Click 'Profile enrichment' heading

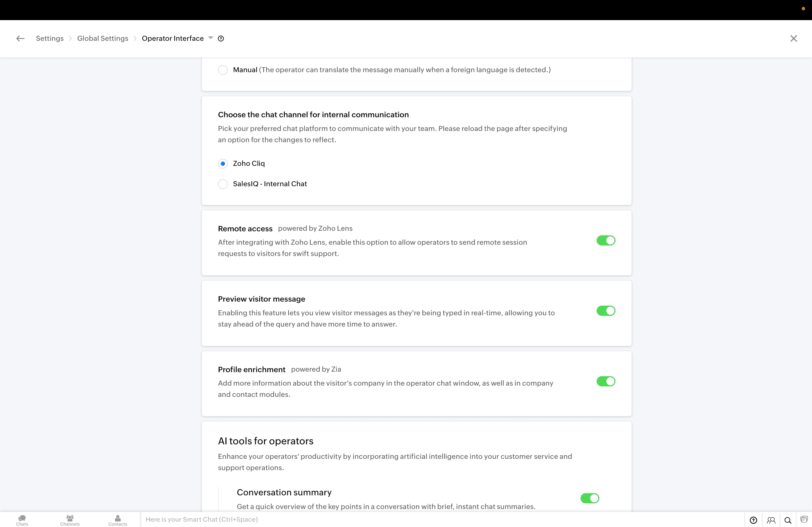(x=252, y=369)
